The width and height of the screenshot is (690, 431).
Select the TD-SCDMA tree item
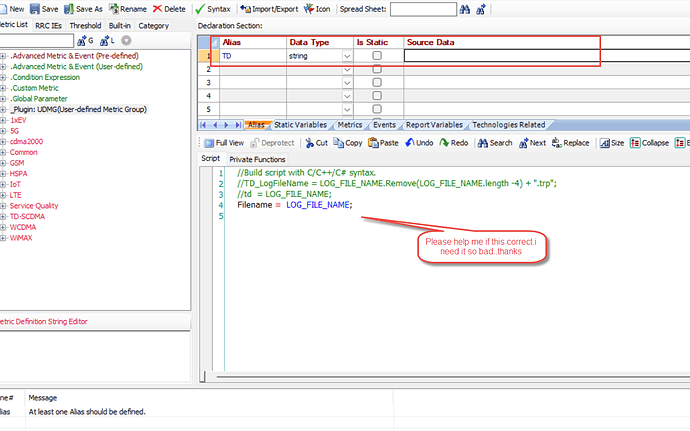pyautogui.click(x=27, y=216)
